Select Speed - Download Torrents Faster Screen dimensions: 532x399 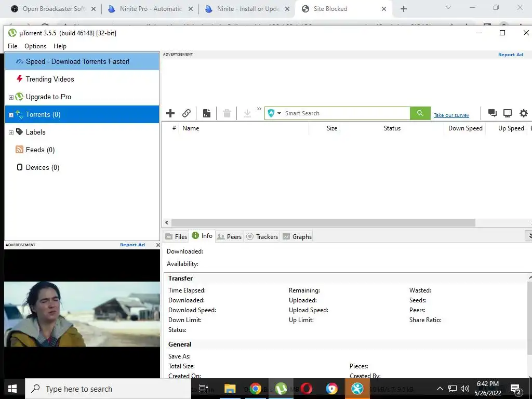click(82, 61)
